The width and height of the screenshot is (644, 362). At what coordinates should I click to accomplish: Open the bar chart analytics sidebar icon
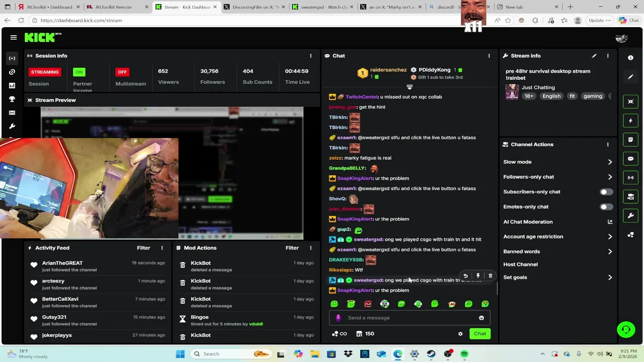12,85
